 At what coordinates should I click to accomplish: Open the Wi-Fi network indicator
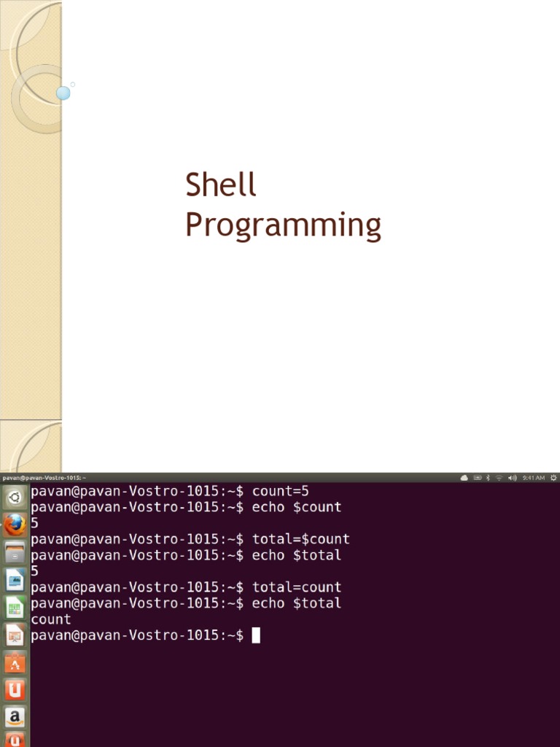point(499,477)
